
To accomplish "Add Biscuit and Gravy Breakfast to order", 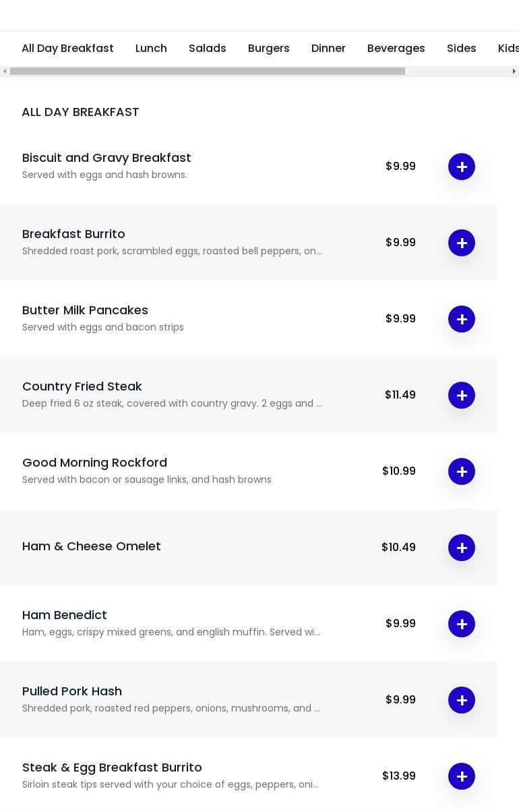I will (462, 167).
